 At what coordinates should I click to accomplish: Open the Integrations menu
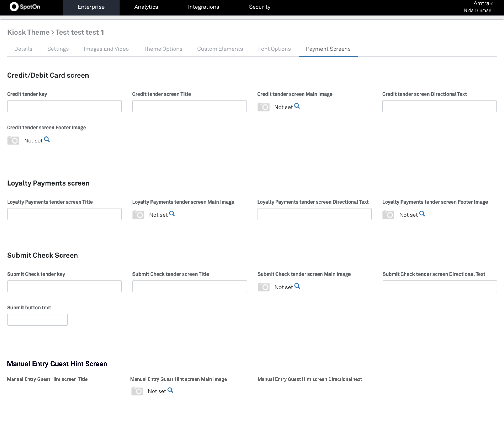tap(204, 7)
